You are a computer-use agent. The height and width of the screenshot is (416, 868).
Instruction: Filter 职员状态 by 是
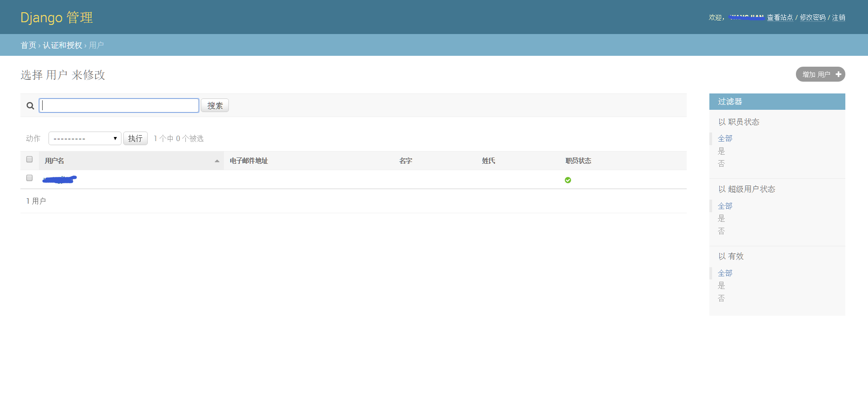tap(721, 151)
